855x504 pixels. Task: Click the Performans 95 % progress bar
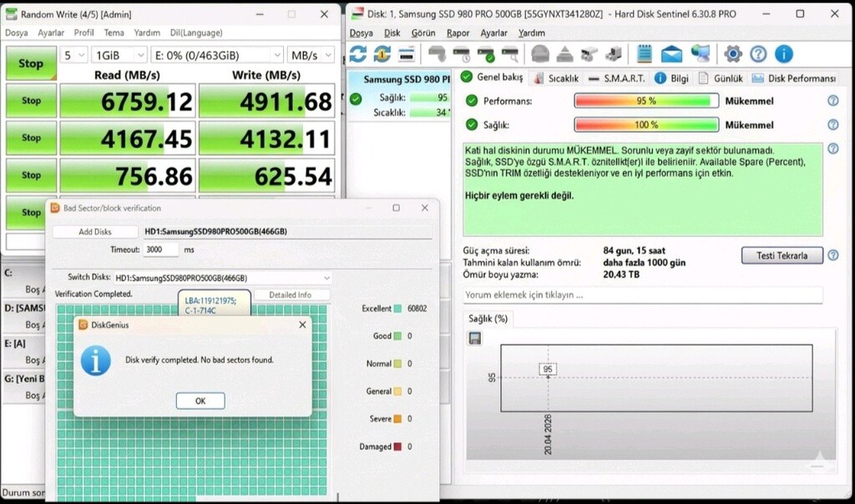point(646,101)
